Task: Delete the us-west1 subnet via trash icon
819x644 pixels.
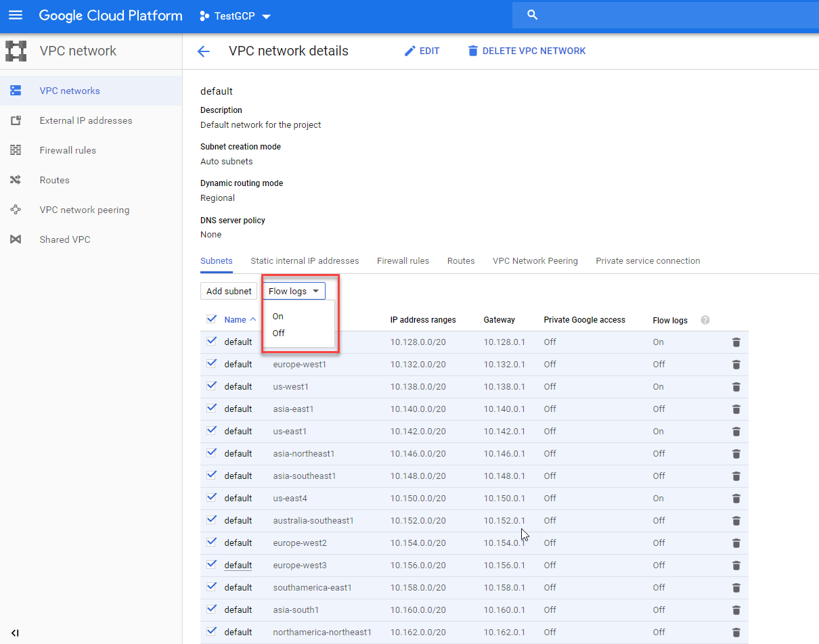Action: (736, 387)
